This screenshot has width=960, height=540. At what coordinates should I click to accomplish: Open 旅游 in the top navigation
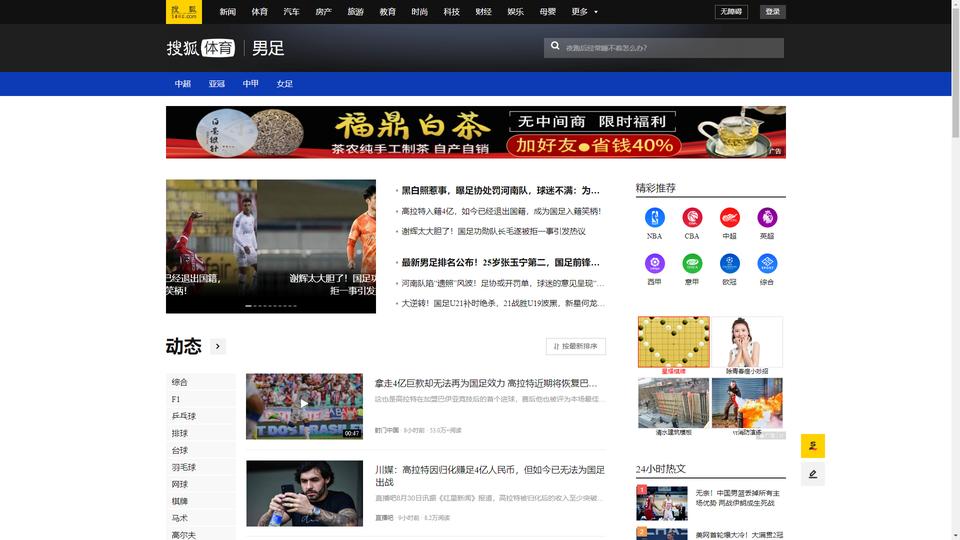click(355, 12)
